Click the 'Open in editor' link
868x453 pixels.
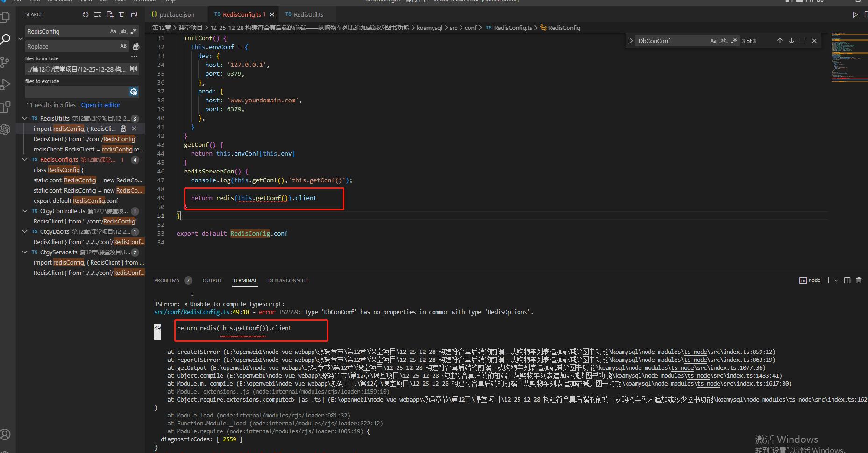tap(100, 105)
